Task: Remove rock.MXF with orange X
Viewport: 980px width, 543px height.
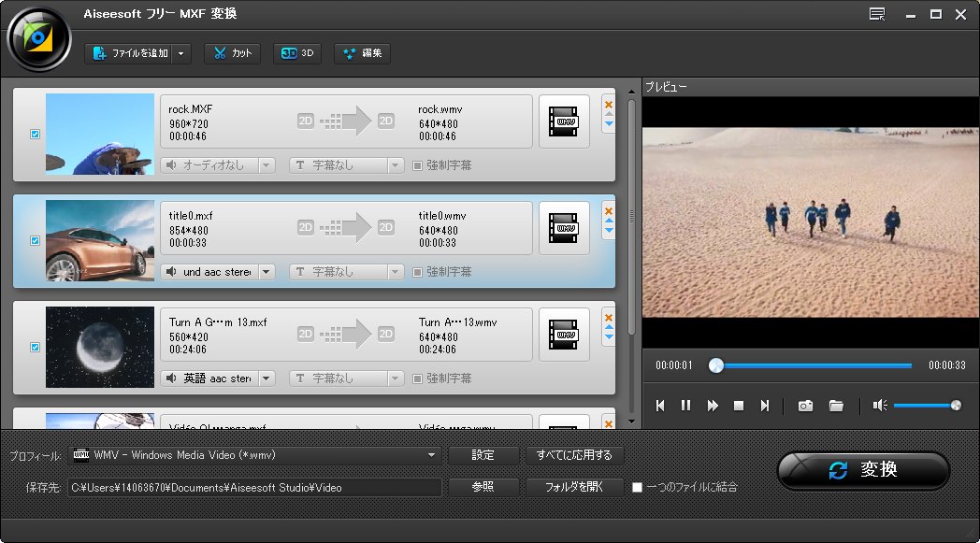Action: coord(609,105)
